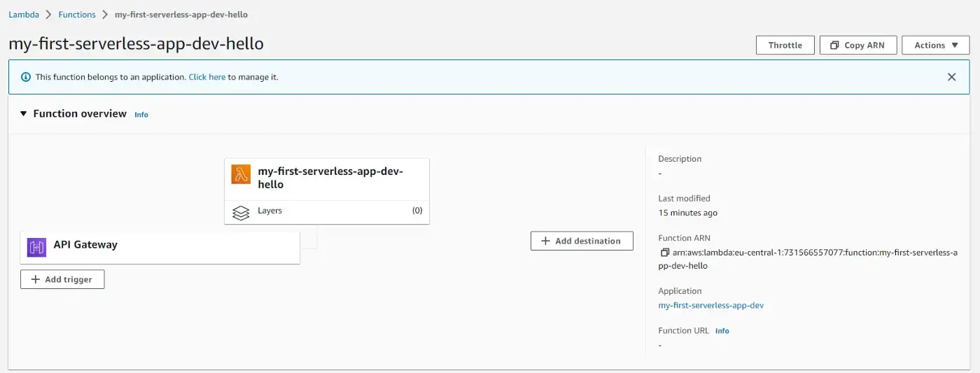This screenshot has width=980, height=373.
Task: Click the Add trigger button
Action: (x=62, y=279)
